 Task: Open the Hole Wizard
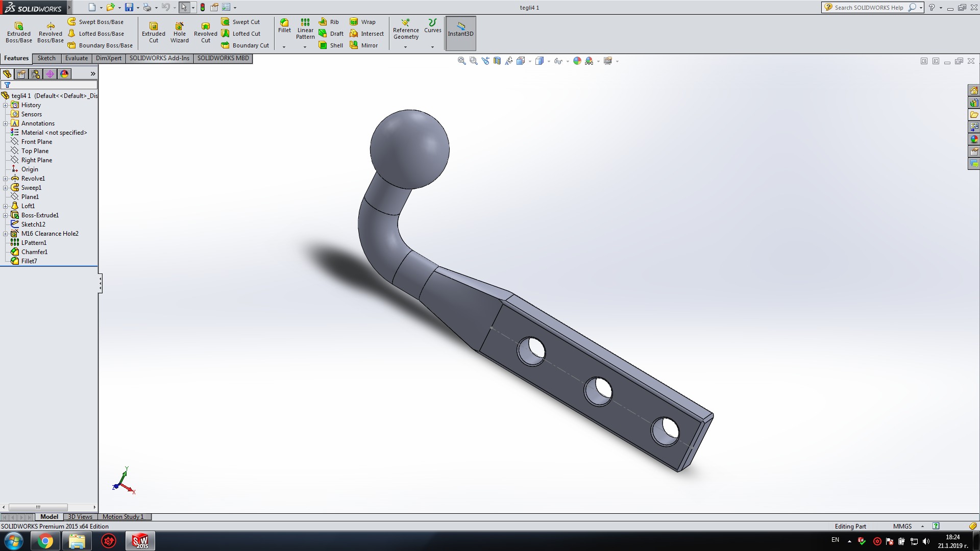(x=180, y=32)
